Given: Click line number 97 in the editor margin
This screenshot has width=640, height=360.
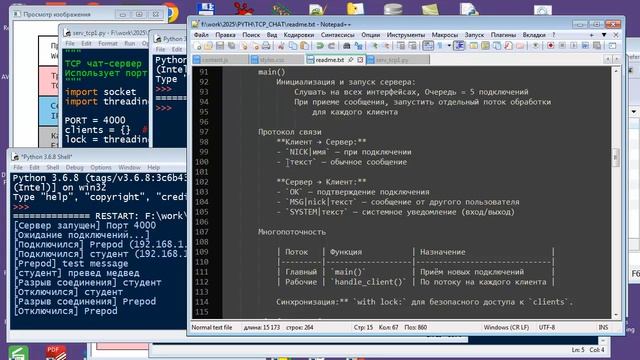Looking at the screenshot, I should coord(204,132).
